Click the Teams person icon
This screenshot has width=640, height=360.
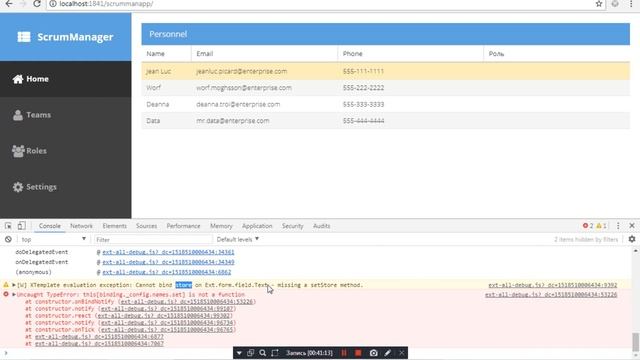point(18,115)
